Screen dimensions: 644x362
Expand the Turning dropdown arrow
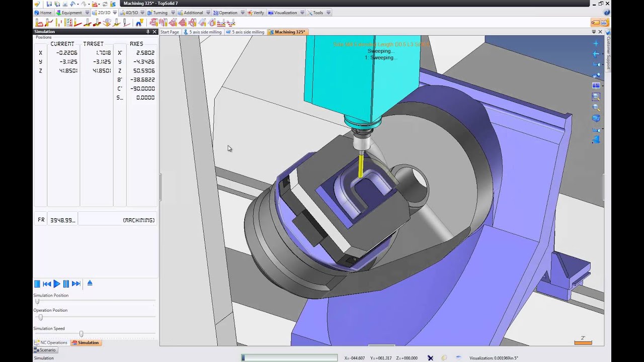173,13
